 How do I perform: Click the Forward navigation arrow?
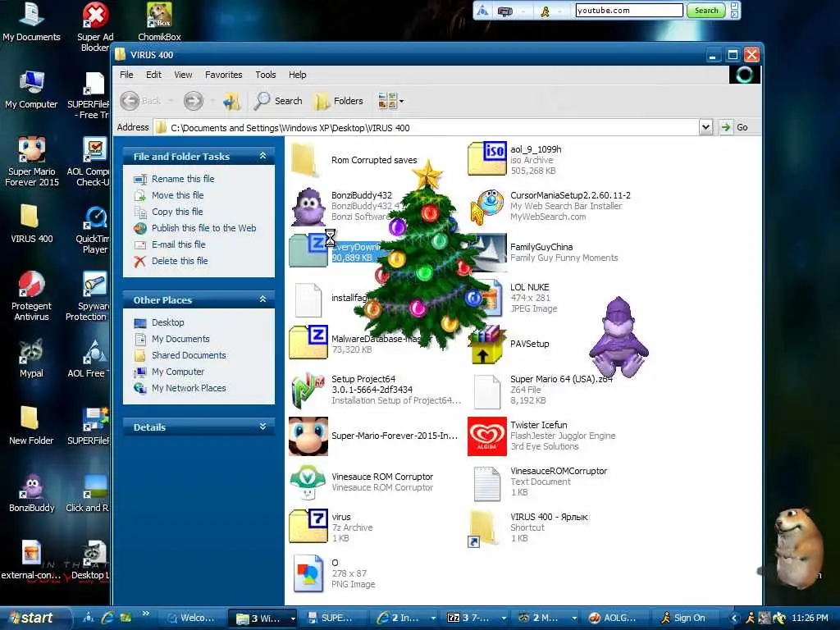click(x=194, y=101)
